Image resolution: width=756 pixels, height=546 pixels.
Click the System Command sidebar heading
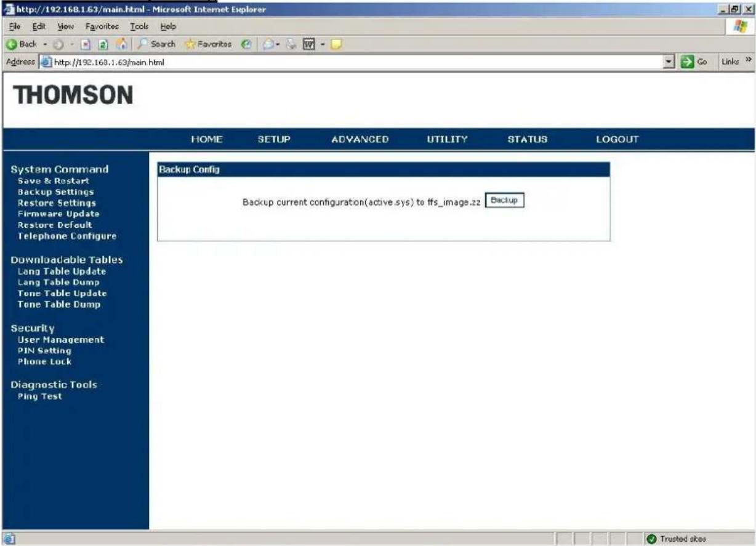(x=60, y=169)
